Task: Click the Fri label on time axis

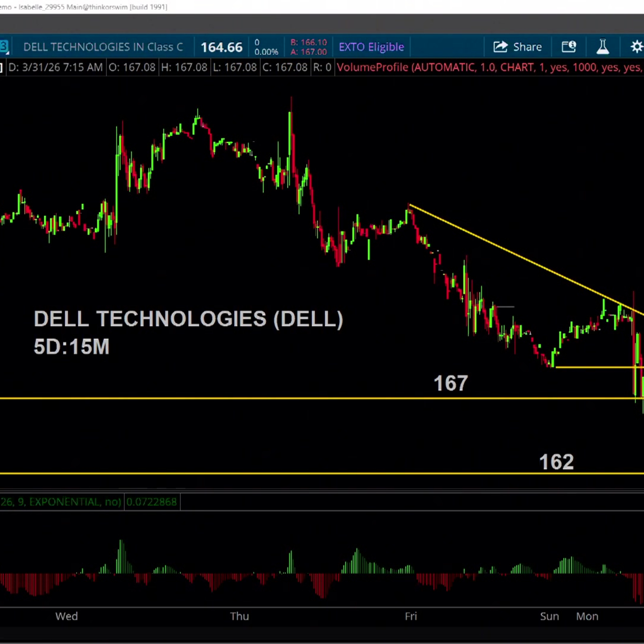Action: 411,616
